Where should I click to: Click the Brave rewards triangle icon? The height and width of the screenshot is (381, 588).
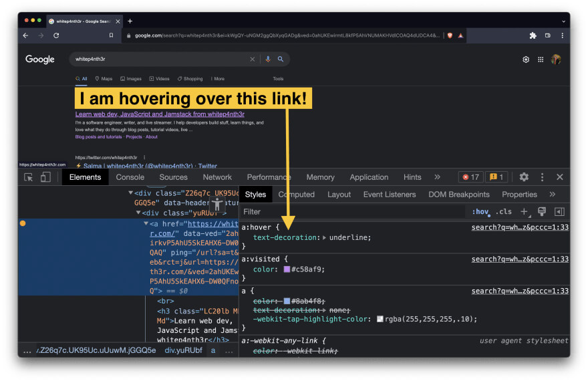coord(460,35)
